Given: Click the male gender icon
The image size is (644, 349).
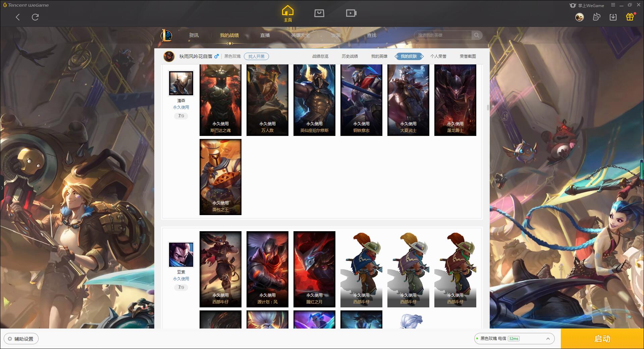Looking at the screenshot, I should point(216,56).
